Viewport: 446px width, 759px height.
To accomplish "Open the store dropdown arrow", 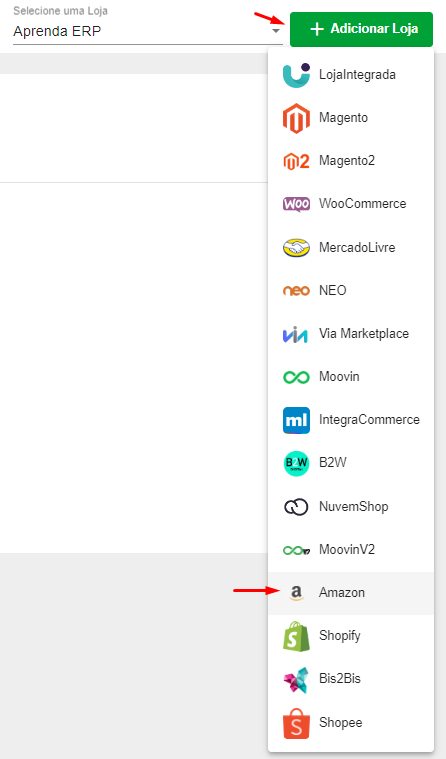I will [x=276, y=31].
